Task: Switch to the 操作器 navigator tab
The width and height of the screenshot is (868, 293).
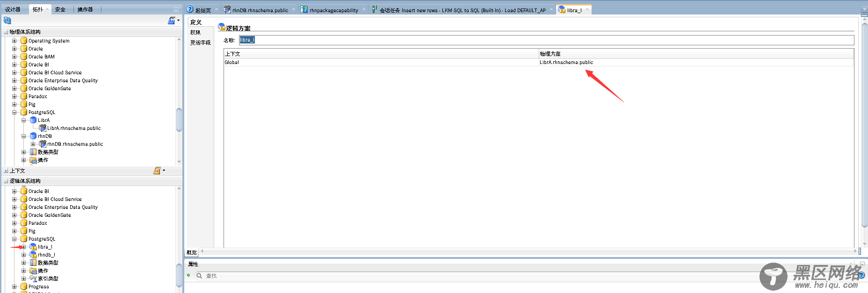Action: click(x=85, y=9)
